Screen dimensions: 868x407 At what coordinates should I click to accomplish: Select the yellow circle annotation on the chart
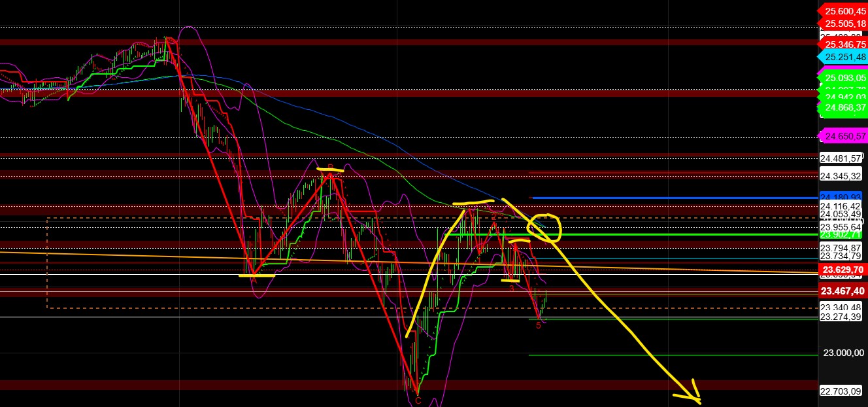click(544, 228)
